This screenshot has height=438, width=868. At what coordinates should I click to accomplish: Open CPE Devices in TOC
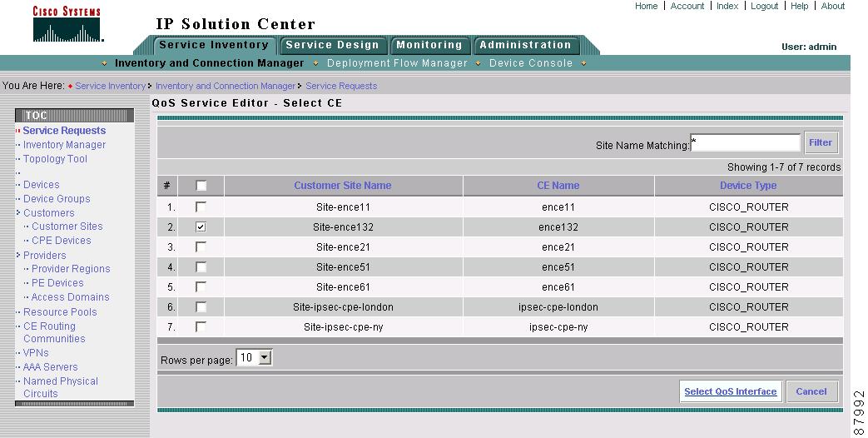coord(61,241)
